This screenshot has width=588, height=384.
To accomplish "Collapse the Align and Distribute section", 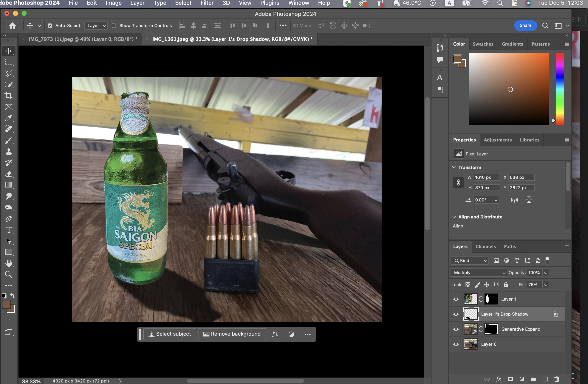I will [x=454, y=217].
